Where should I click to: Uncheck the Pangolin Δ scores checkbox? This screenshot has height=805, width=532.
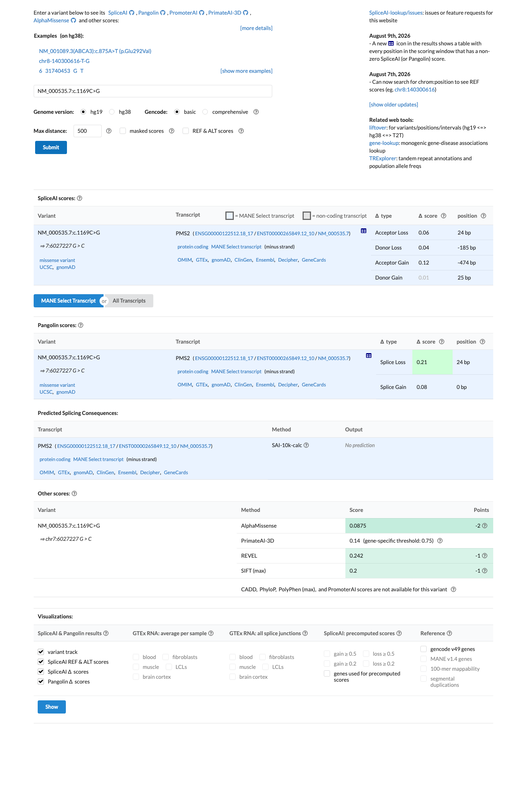(41, 682)
